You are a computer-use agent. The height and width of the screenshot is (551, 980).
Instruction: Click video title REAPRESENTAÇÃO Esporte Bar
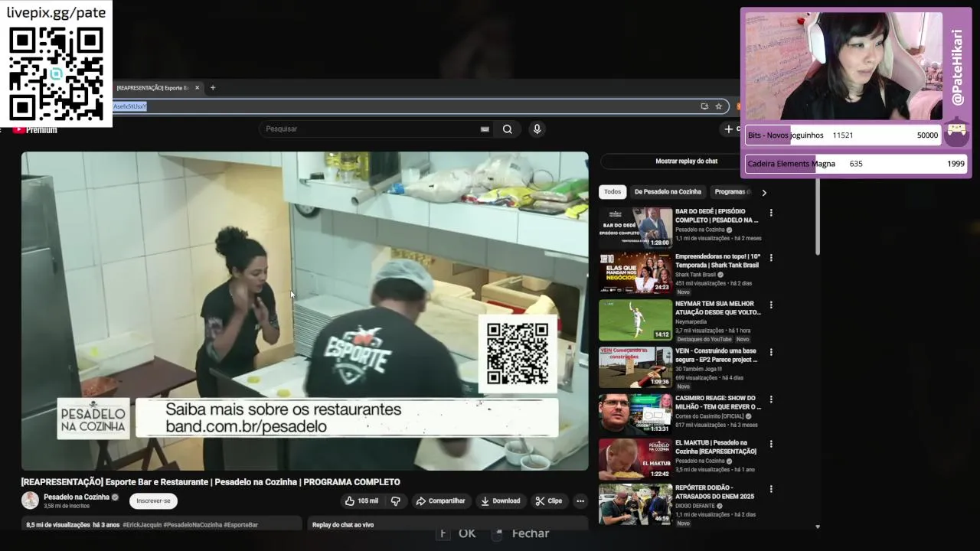pos(211,482)
